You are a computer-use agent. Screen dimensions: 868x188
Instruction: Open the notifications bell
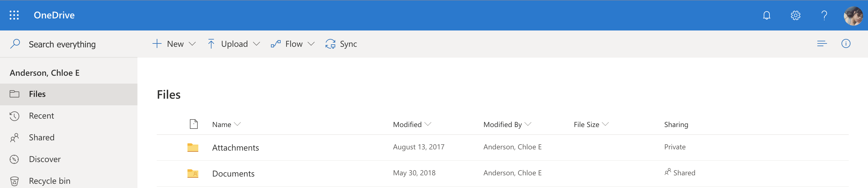(x=766, y=15)
